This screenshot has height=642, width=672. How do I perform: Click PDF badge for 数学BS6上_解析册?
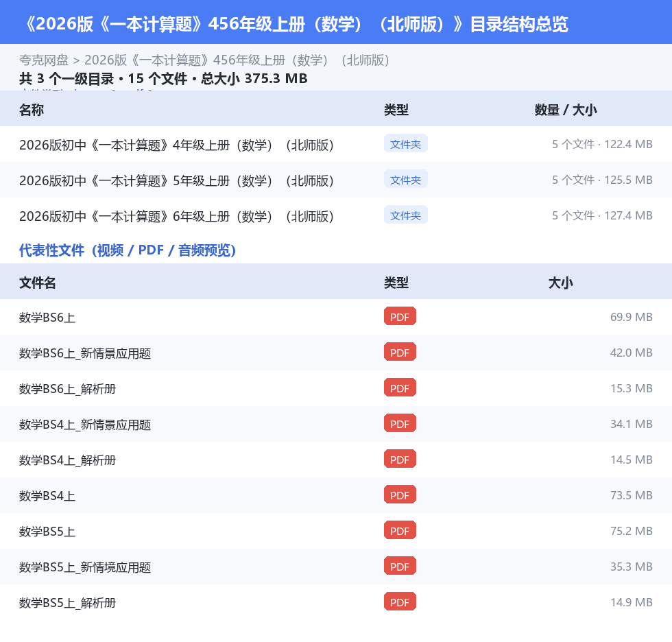(x=400, y=388)
